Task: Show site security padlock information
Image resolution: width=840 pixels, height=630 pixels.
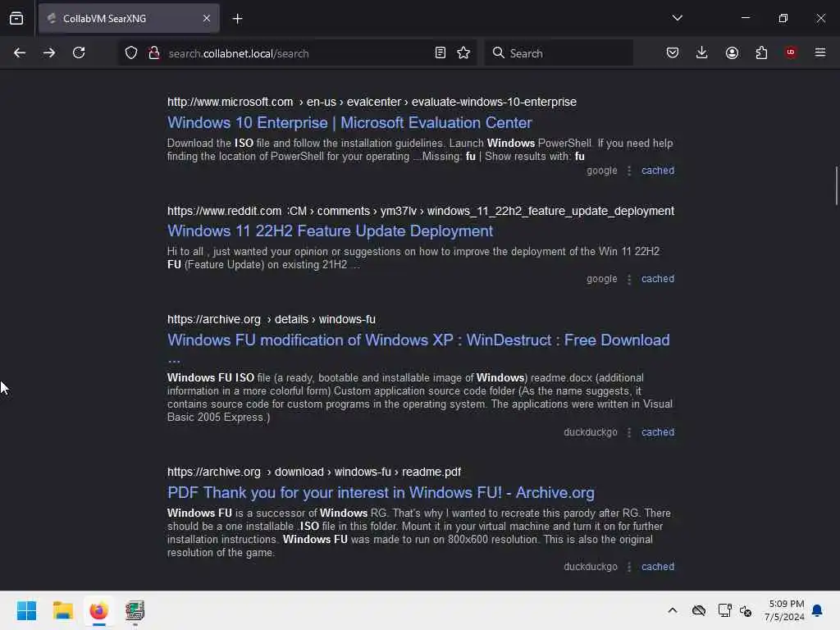Action: coord(154,52)
